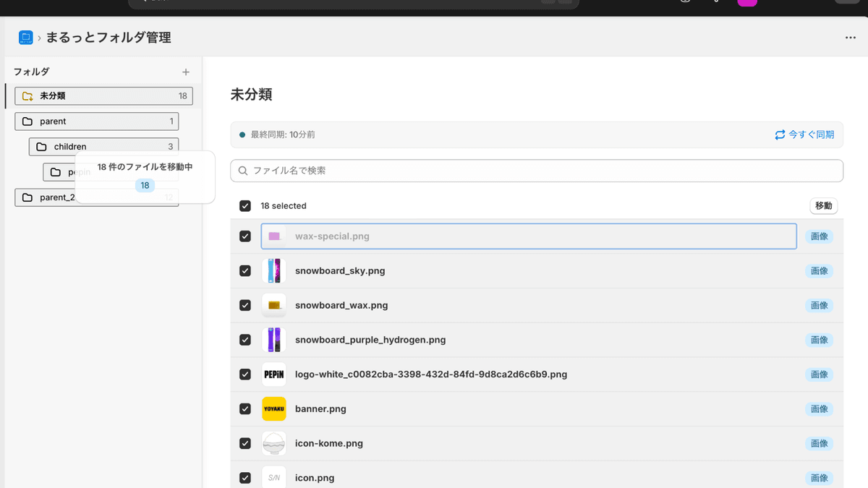Click the children folder icon

click(x=42, y=146)
